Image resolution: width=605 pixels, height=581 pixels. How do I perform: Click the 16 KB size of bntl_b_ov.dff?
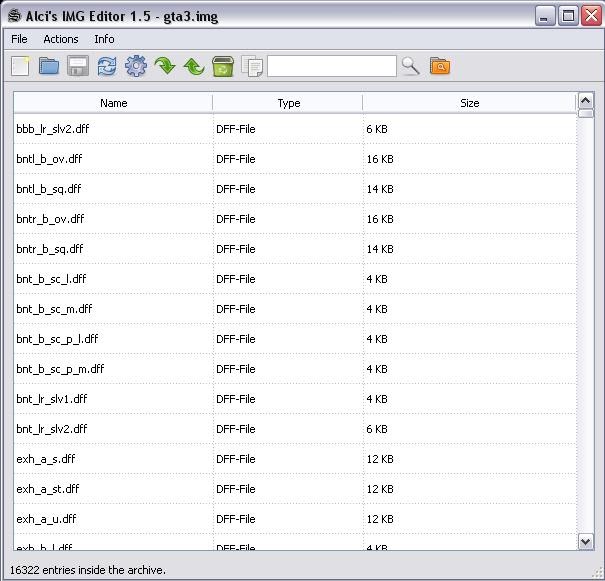pyautogui.click(x=380, y=159)
